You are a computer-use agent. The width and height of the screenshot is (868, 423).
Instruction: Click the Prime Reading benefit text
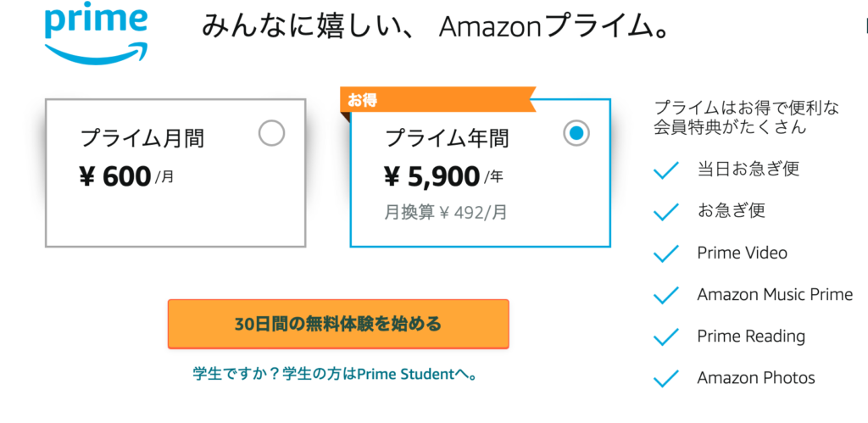tap(751, 337)
